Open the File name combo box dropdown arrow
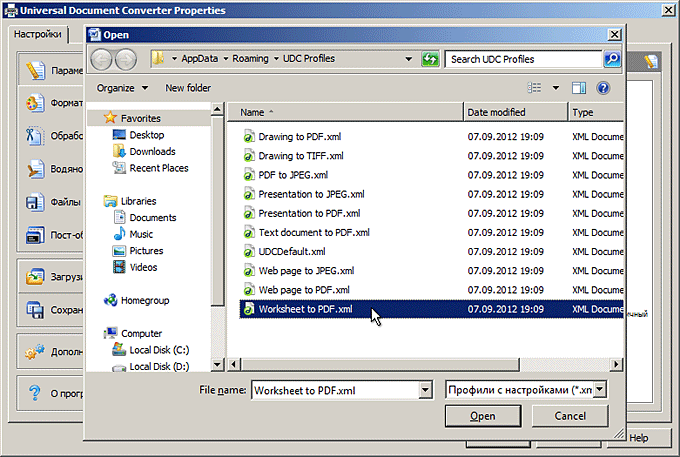This screenshot has width=680, height=457. 425,390
